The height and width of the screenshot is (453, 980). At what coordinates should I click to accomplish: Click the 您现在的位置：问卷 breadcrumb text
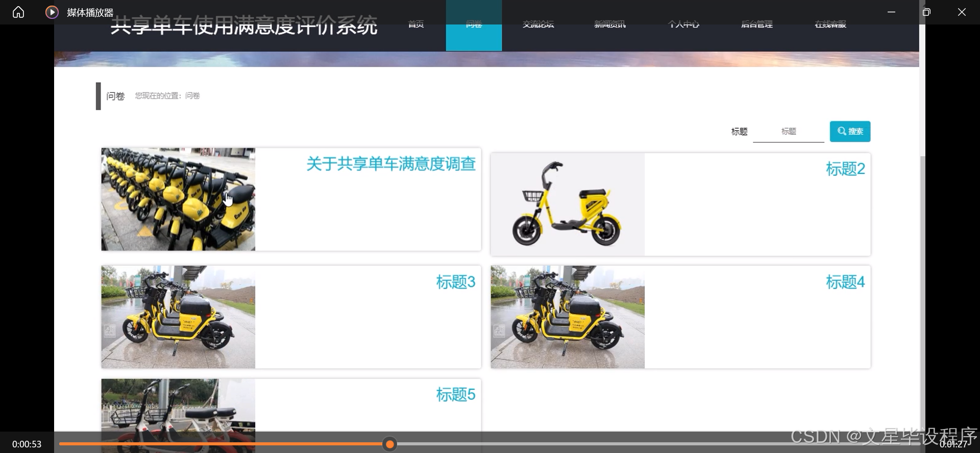coord(167,96)
